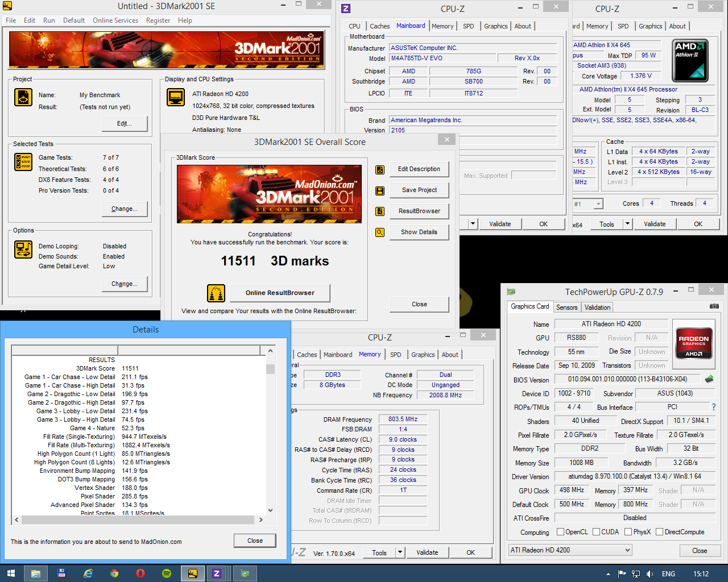Enable the OpenCL checkbox

click(560, 532)
